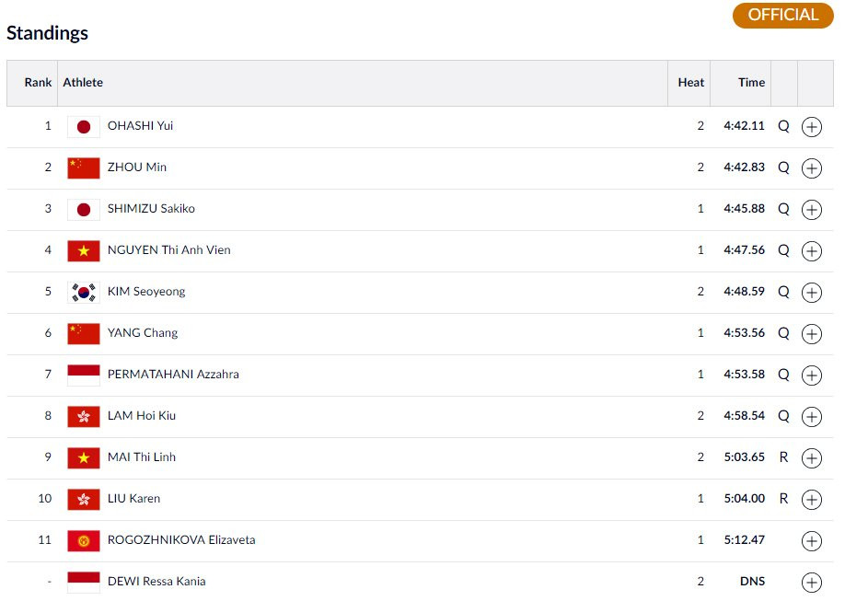Expand splits for YANG Chang
This screenshot has height=601, width=868.
coord(811,334)
